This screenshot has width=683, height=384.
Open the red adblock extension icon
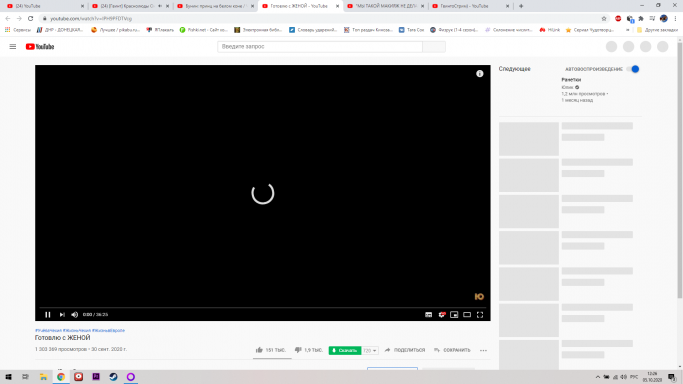[618, 19]
